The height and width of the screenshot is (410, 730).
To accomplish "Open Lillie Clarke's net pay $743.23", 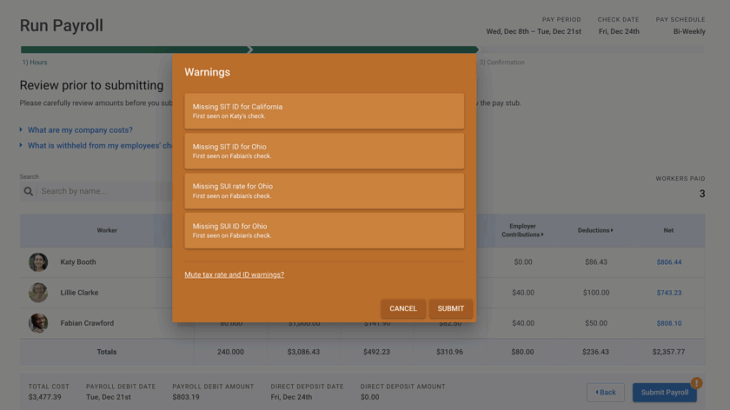I will 669,293.
